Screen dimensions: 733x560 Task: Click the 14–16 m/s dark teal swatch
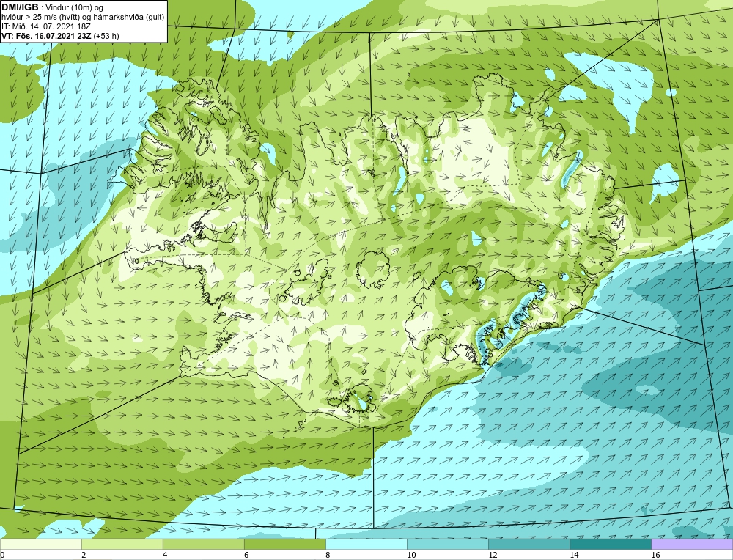click(610, 544)
